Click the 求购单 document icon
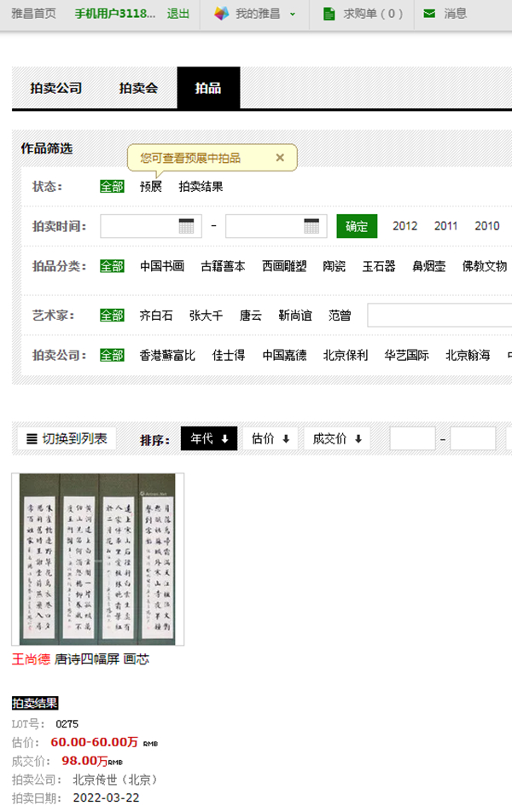 coord(329,14)
